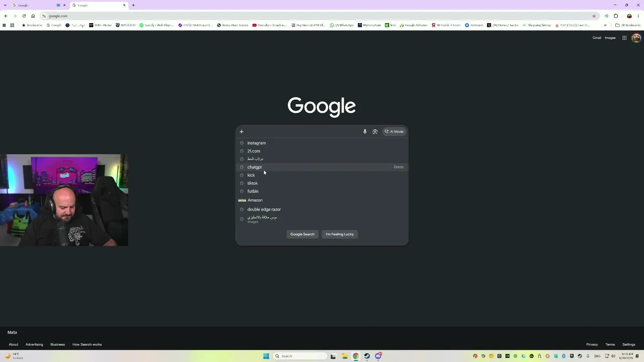The height and width of the screenshot is (362, 644).
Task: Open the About link in the footer
Action: pos(14,344)
